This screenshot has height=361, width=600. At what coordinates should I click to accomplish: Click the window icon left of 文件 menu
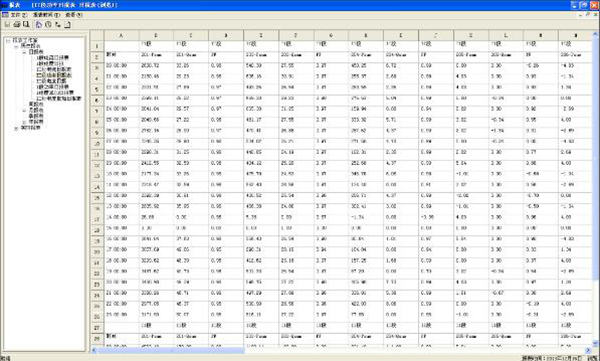click(x=5, y=15)
